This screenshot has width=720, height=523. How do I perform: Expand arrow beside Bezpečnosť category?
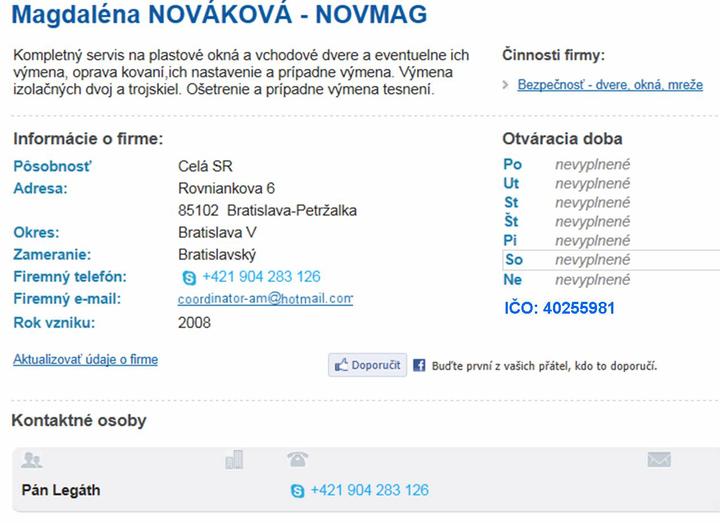tap(507, 85)
